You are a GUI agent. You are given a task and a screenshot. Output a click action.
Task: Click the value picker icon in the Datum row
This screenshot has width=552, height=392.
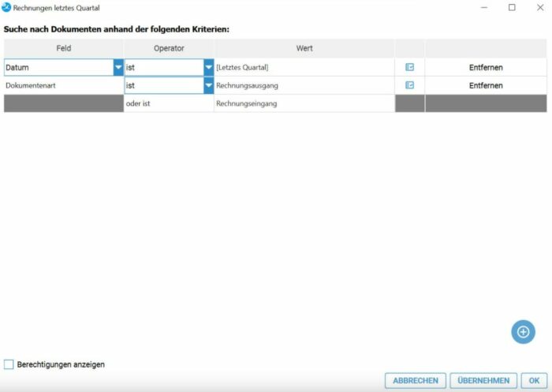pos(409,68)
